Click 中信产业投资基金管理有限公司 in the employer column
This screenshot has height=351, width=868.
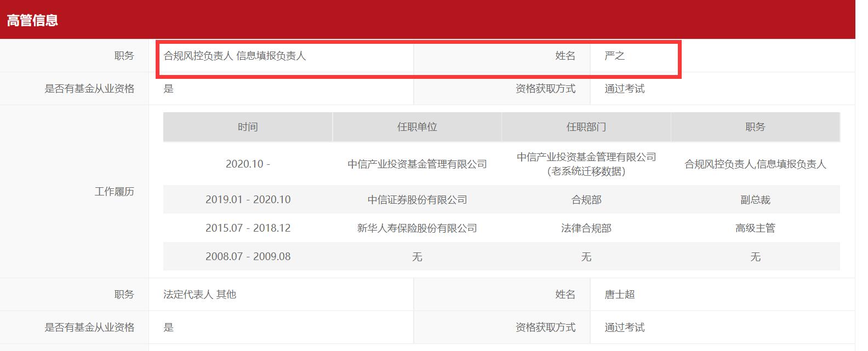(x=417, y=164)
